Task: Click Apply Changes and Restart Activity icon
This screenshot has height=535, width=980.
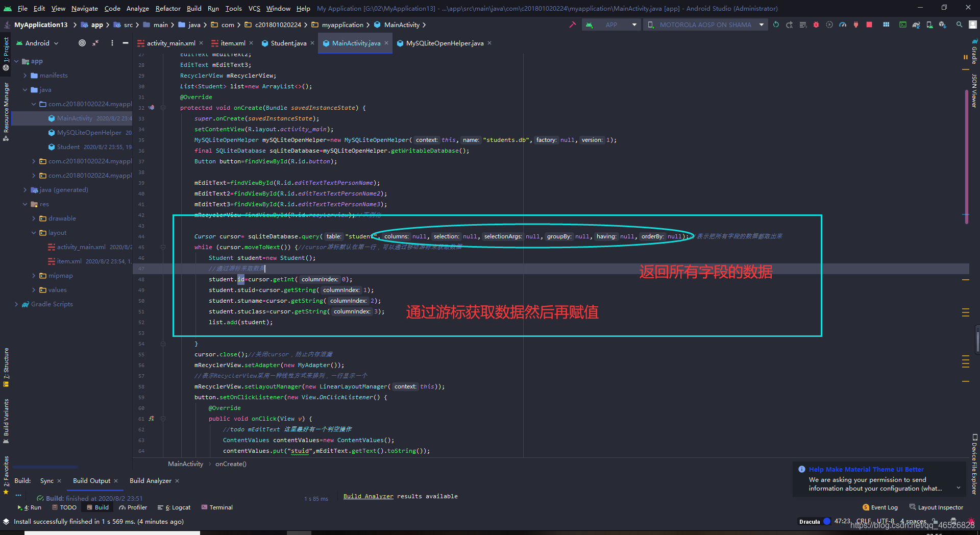Action: coord(789,25)
